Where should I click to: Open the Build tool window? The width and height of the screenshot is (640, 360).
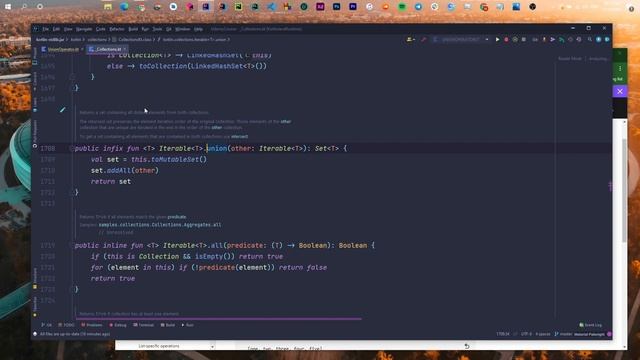click(168, 325)
